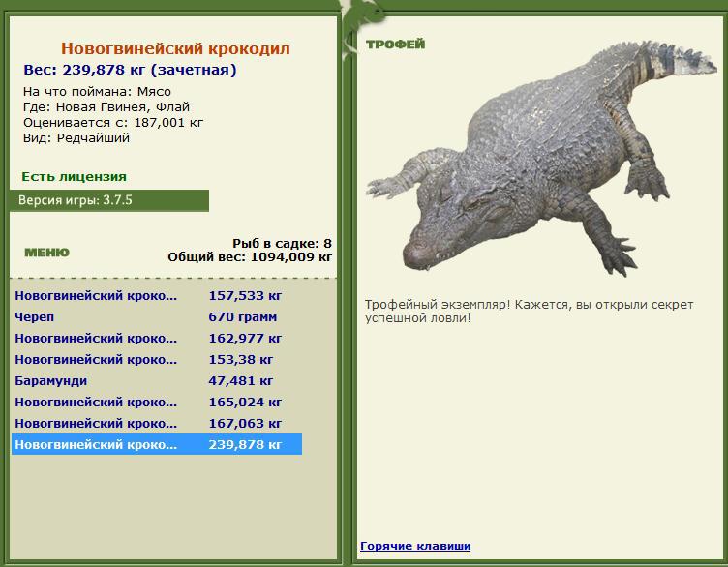Select the 167,063 кг crocodile entry

[x=157, y=424]
